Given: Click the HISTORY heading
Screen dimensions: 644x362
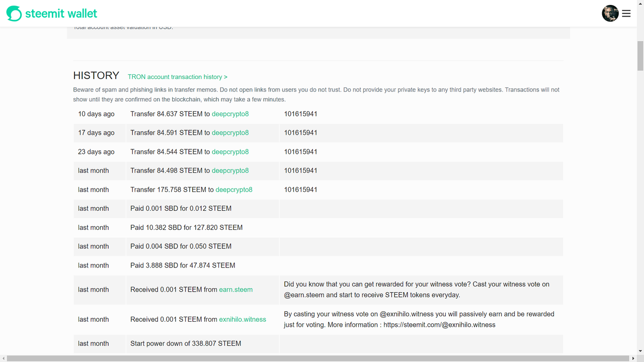Looking at the screenshot, I should pos(96,75).
